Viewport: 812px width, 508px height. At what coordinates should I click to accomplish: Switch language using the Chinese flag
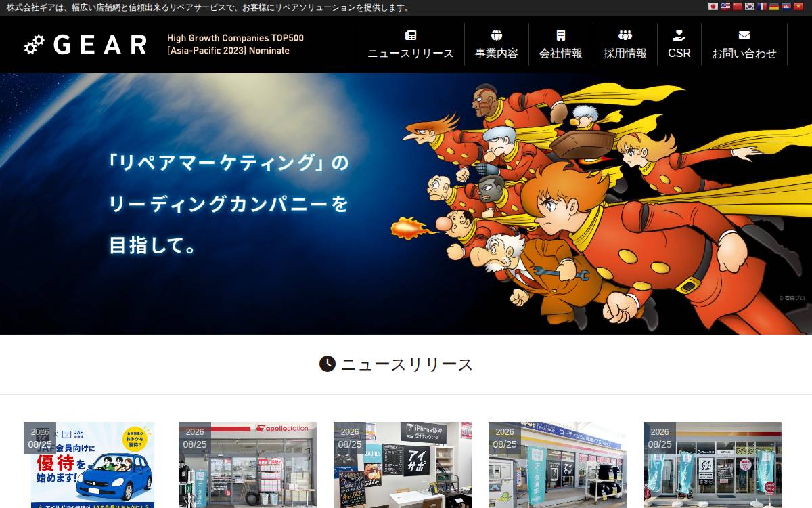738,7
